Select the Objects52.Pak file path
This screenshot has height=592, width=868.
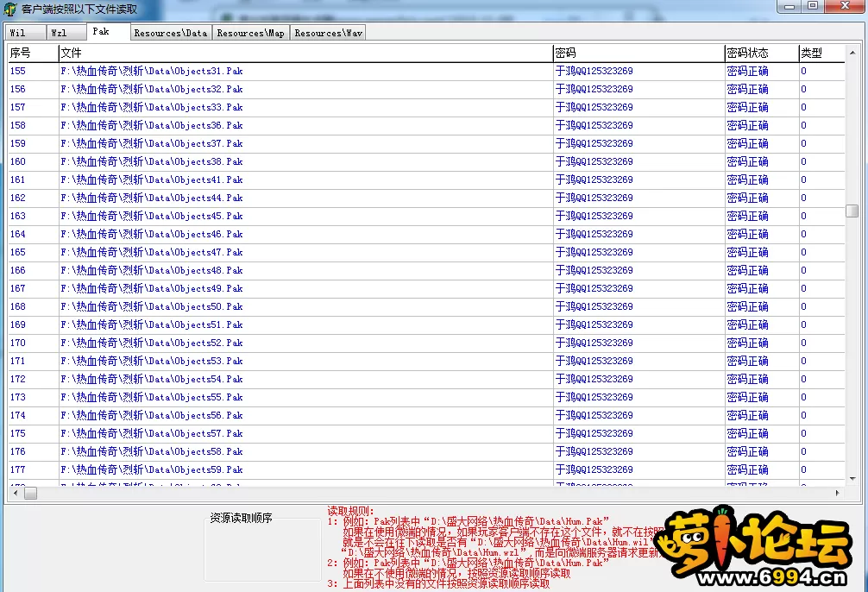152,343
